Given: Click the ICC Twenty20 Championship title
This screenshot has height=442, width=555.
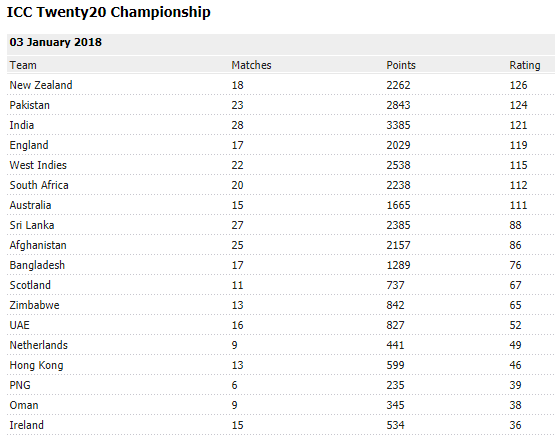Looking at the screenshot, I should point(109,12).
